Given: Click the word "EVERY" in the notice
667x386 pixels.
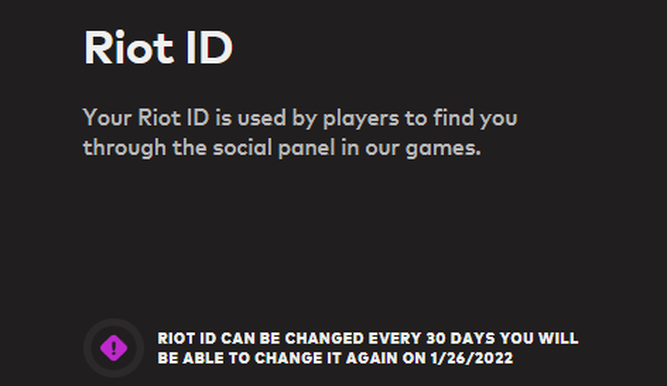Looking at the screenshot, I should tap(395, 338).
